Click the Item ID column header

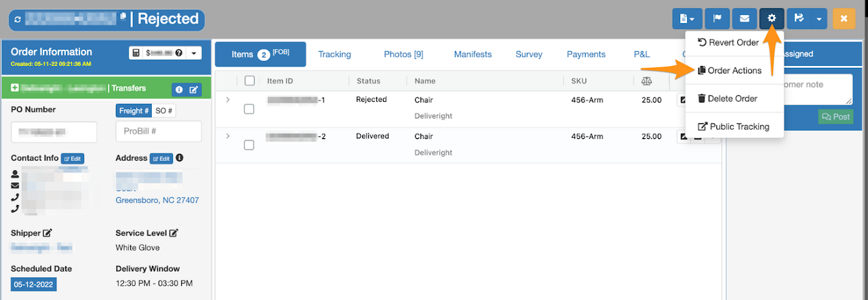(x=280, y=81)
